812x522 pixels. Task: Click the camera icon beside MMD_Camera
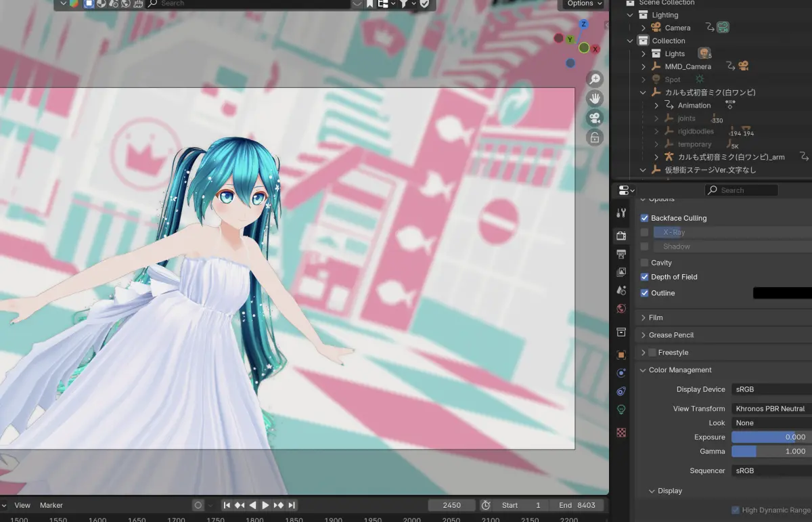pyautogui.click(x=744, y=66)
